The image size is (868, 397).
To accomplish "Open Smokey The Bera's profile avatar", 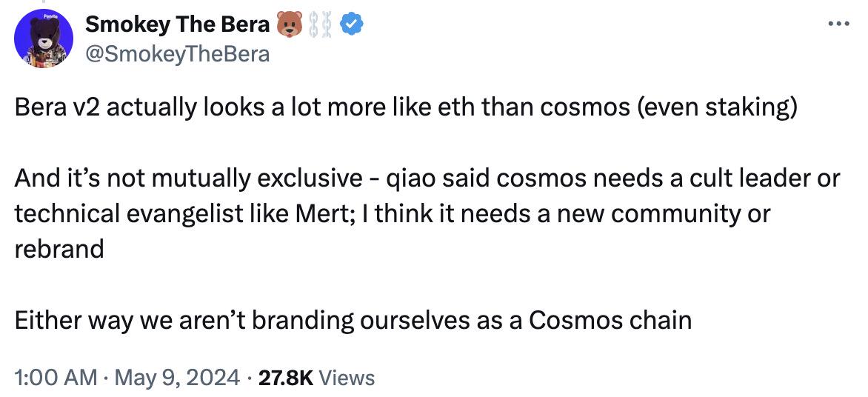I will click(x=43, y=39).
